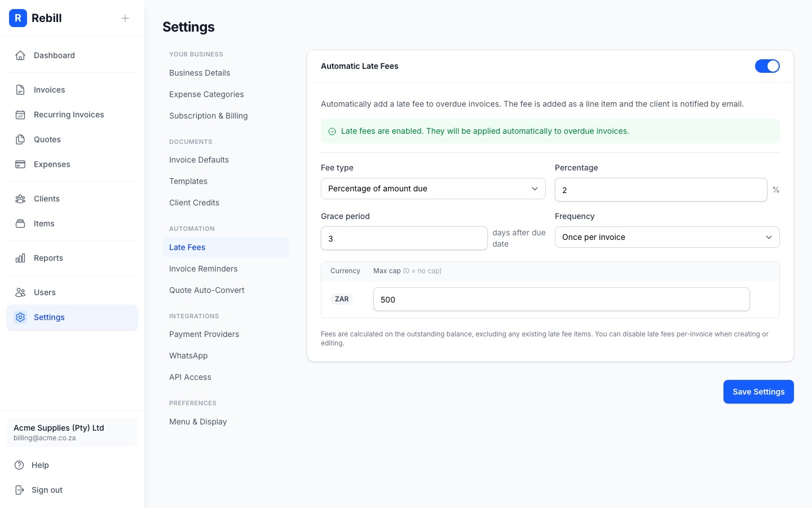Click the Rebill logo

pos(18,18)
